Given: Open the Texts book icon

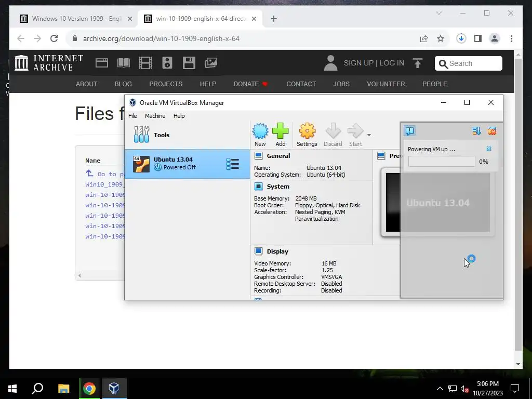Looking at the screenshot, I should click(124, 63).
